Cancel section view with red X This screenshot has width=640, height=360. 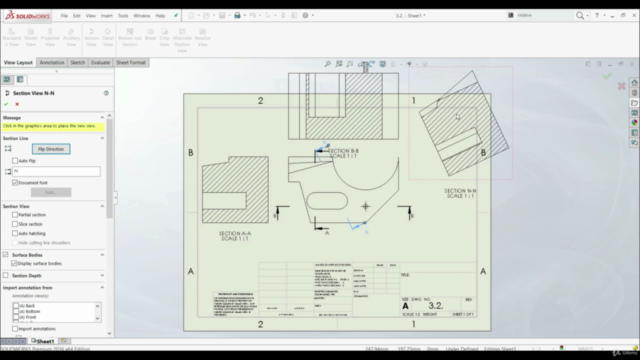(x=17, y=104)
